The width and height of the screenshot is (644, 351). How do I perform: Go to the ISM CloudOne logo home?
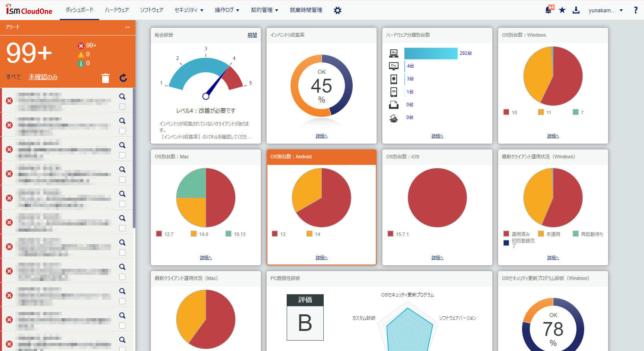pyautogui.click(x=29, y=10)
